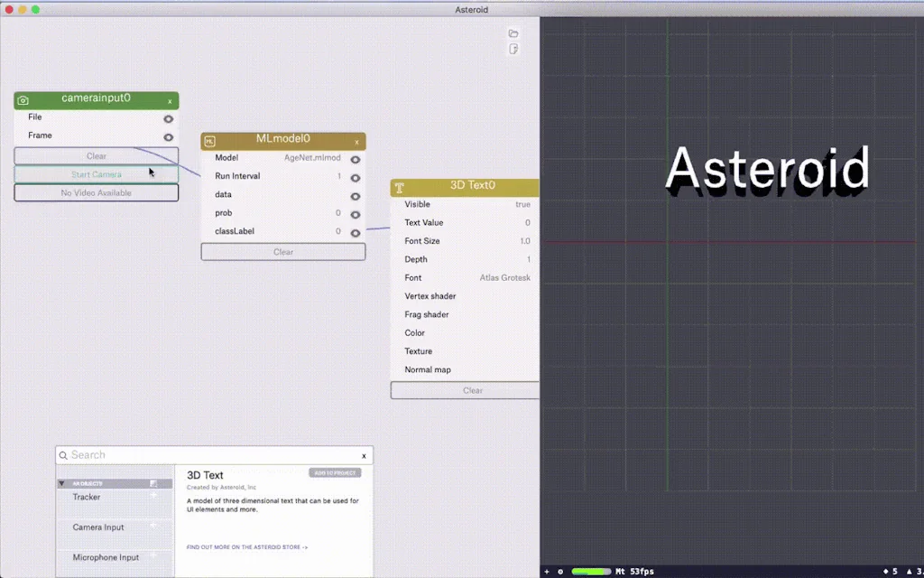Add Tracker using its plus icon
924x578 pixels.
click(152, 495)
